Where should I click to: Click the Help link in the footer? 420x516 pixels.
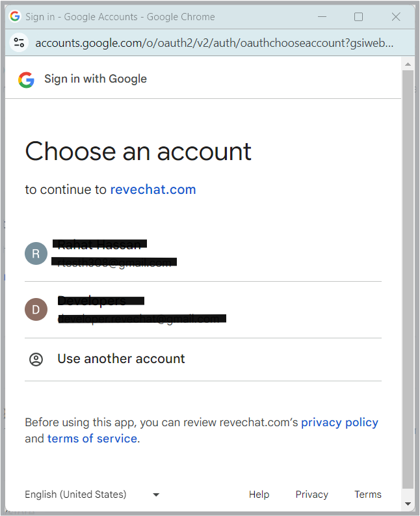point(259,495)
